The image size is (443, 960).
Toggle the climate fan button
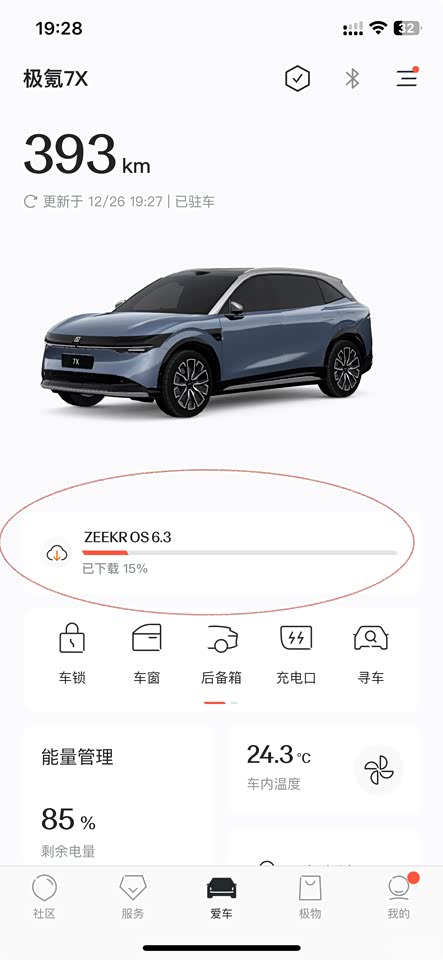[378, 770]
